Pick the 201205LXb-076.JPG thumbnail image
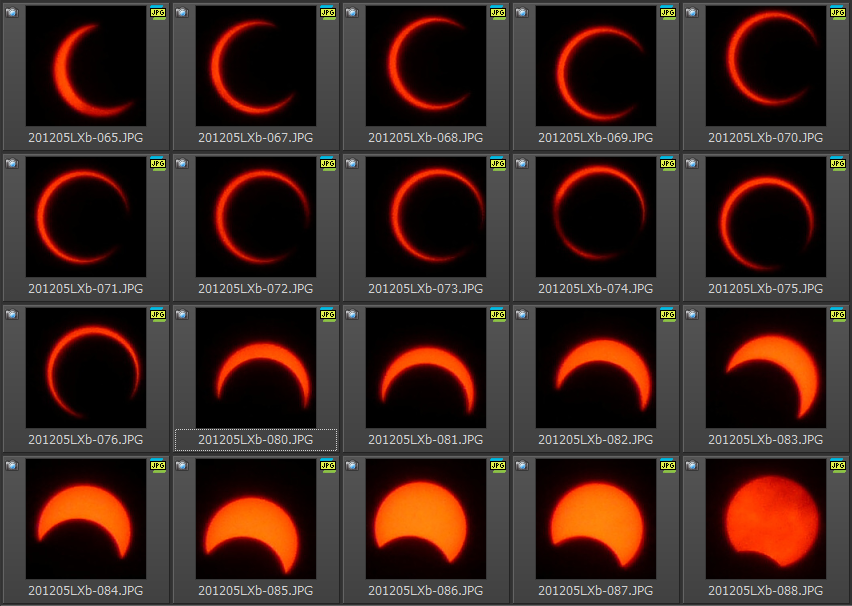Screen dimensions: 852x606 [x=86, y=368]
